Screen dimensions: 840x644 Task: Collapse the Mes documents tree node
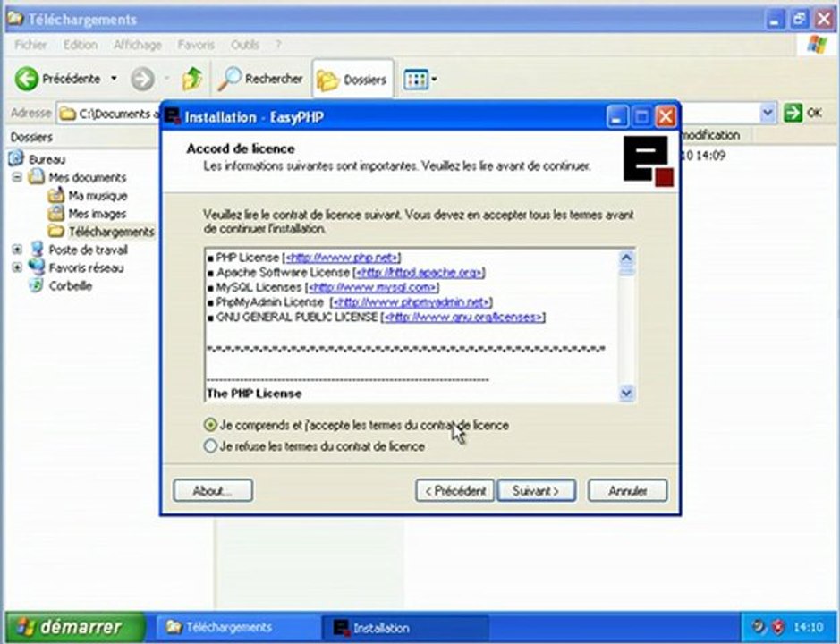click(x=17, y=177)
